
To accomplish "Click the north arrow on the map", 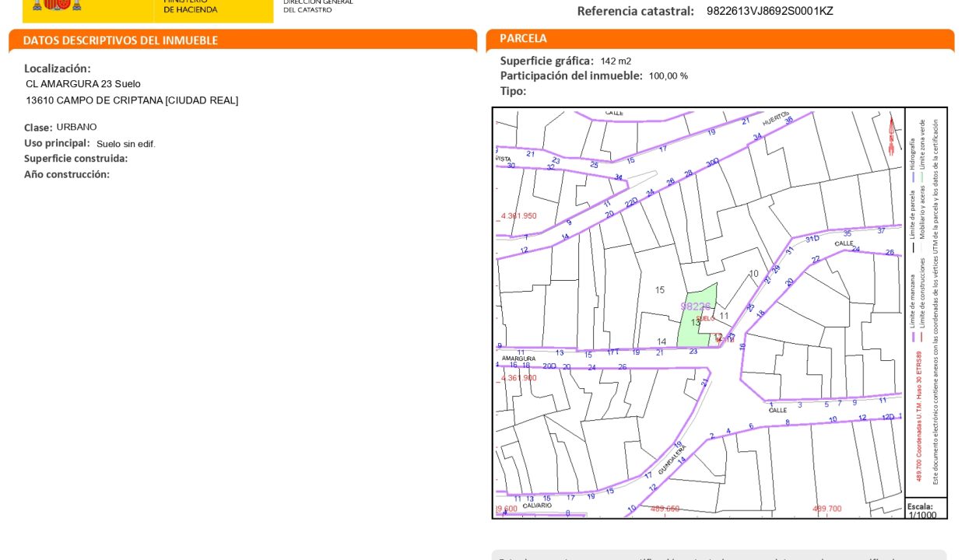I will click(891, 135).
